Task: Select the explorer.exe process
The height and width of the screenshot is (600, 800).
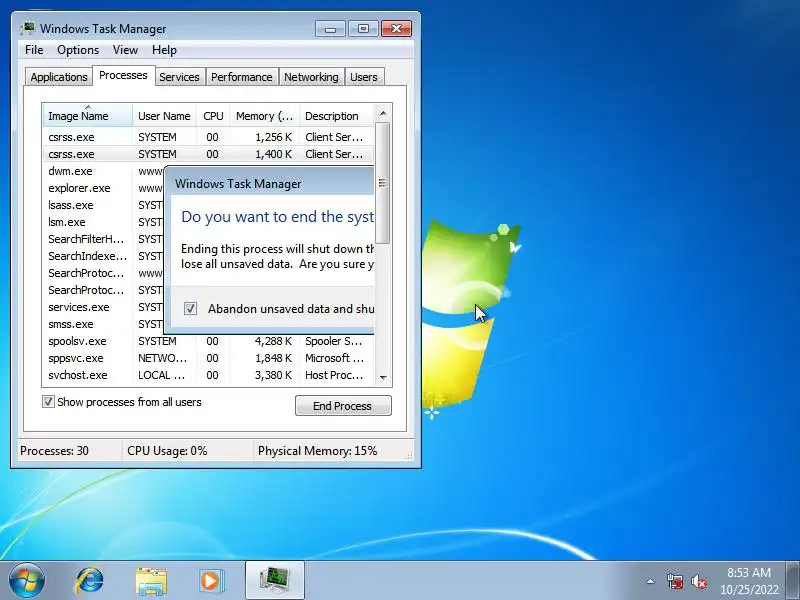Action: [x=79, y=188]
